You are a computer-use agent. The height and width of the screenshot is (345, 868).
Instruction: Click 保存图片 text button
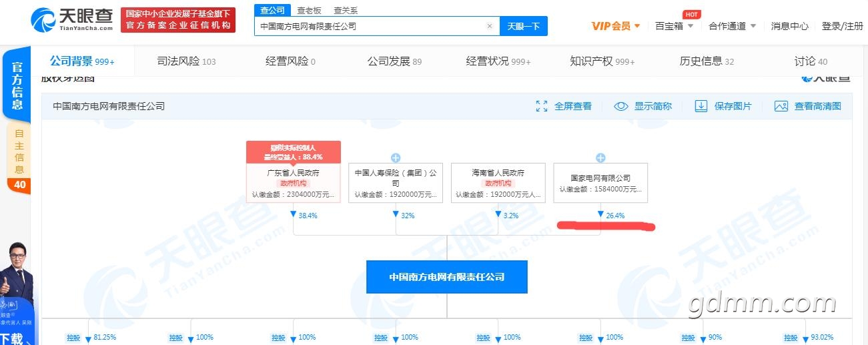point(733,106)
